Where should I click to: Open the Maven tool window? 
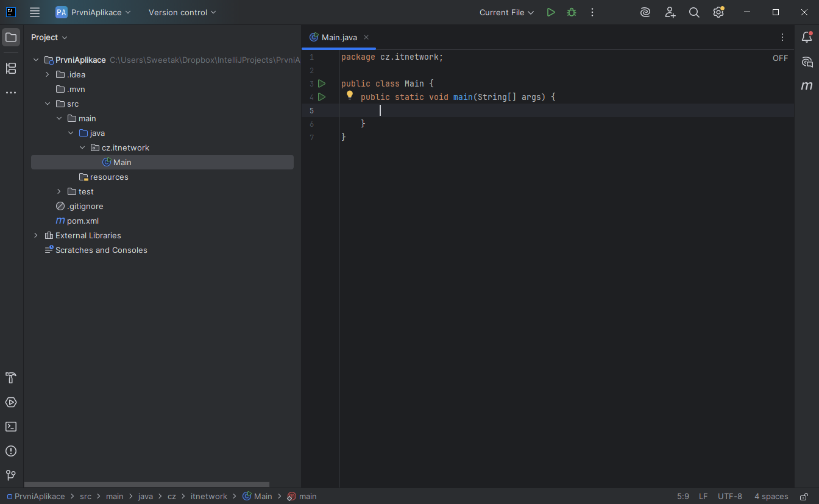point(807,86)
